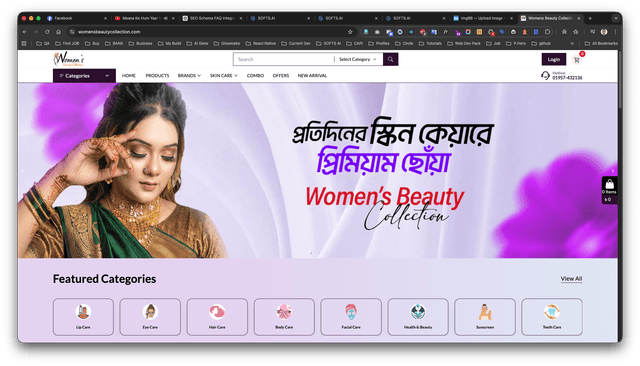
Task: Open the floating shopping bag widget
Action: tap(609, 190)
